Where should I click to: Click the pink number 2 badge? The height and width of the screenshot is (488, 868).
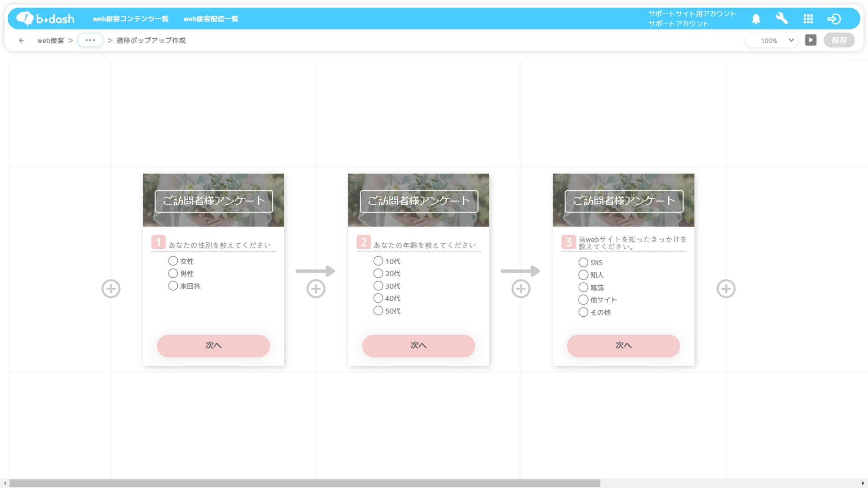pyautogui.click(x=364, y=242)
